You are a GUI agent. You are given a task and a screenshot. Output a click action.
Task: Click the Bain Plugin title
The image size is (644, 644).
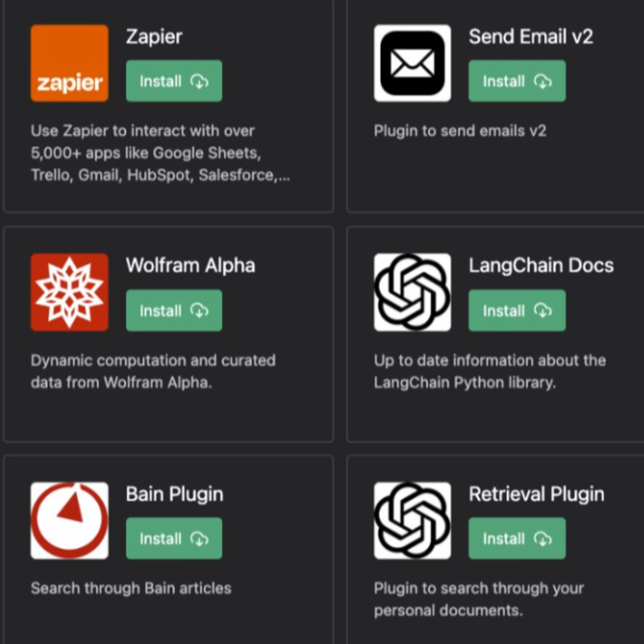174,494
